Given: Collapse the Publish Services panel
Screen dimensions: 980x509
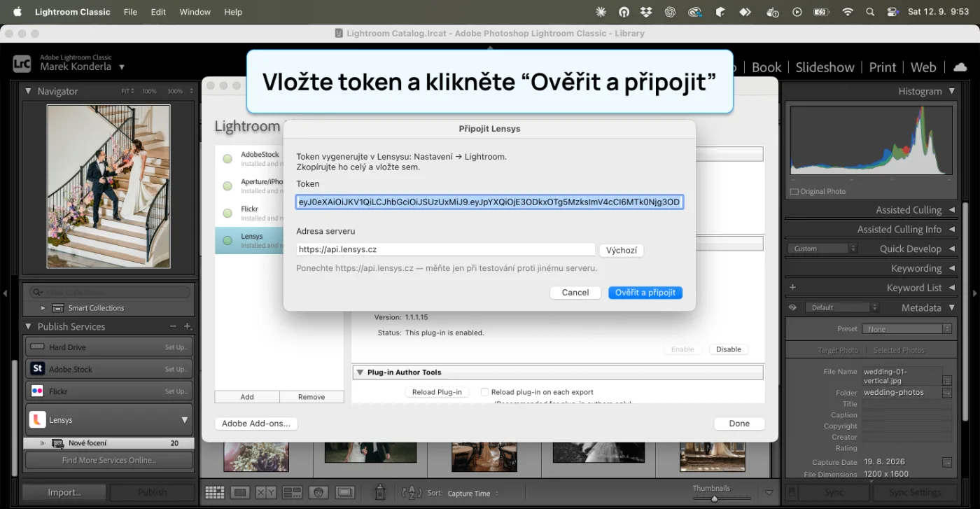Looking at the screenshot, I should [28, 326].
